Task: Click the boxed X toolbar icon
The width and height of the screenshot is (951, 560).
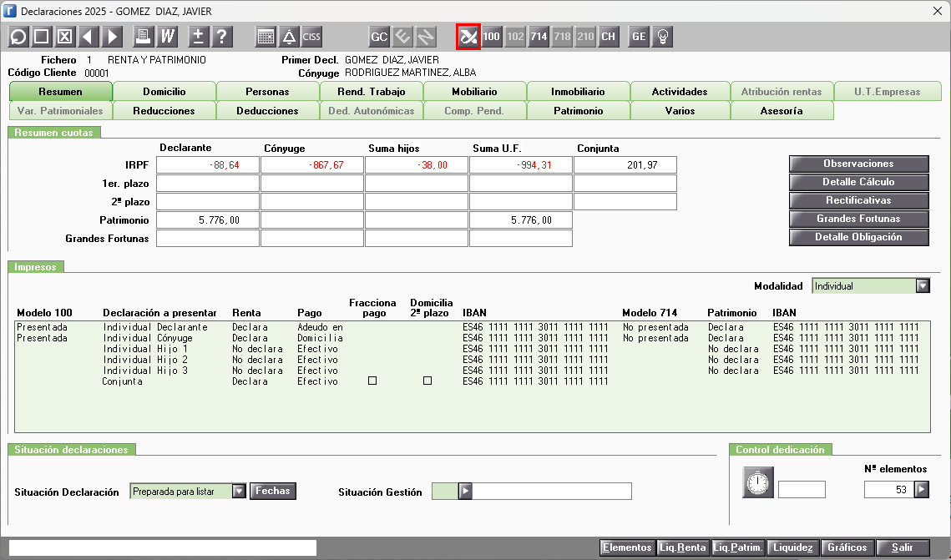Action: tap(64, 37)
